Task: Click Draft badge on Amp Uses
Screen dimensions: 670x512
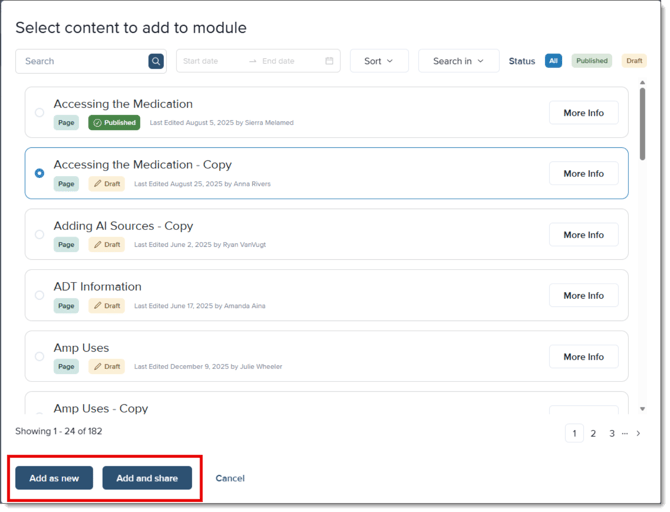Action: 107,366
